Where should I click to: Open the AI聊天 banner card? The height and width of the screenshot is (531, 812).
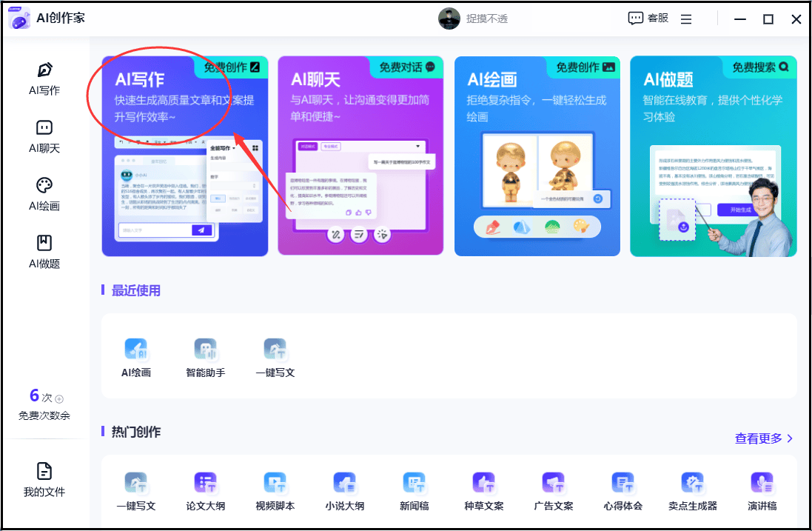pos(360,156)
